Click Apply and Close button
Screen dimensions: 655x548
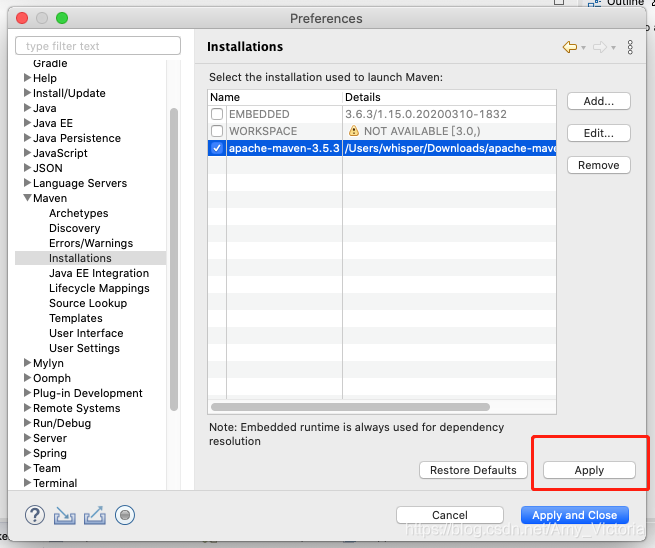(x=575, y=515)
